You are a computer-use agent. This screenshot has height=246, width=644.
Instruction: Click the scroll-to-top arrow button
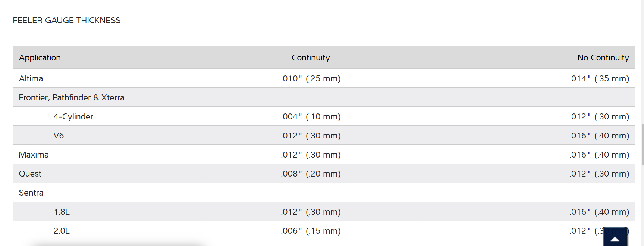(615, 237)
